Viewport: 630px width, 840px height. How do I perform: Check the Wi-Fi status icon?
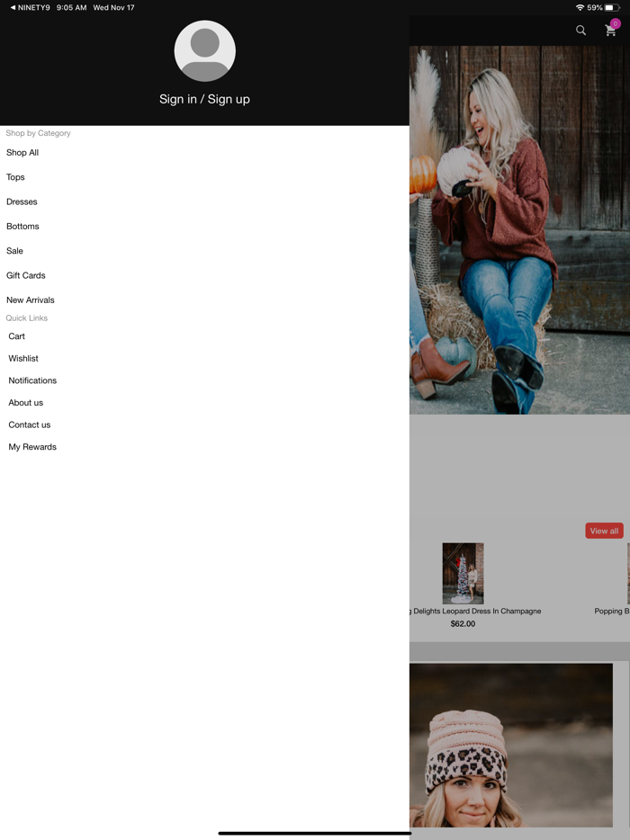[x=580, y=7]
